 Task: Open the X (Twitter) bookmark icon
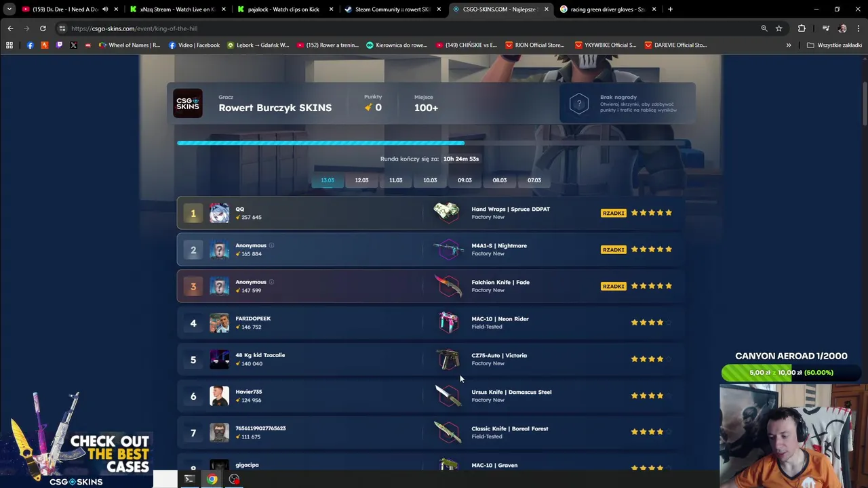(73, 45)
